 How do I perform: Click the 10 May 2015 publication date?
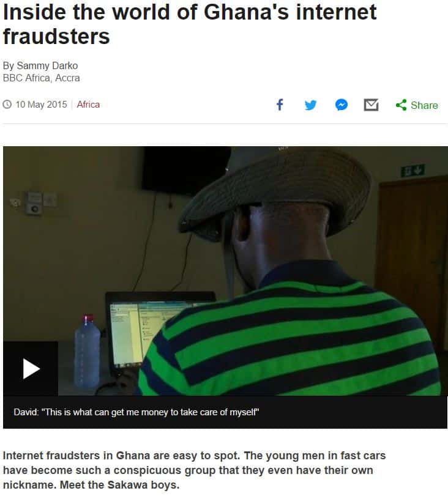coord(41,105)
